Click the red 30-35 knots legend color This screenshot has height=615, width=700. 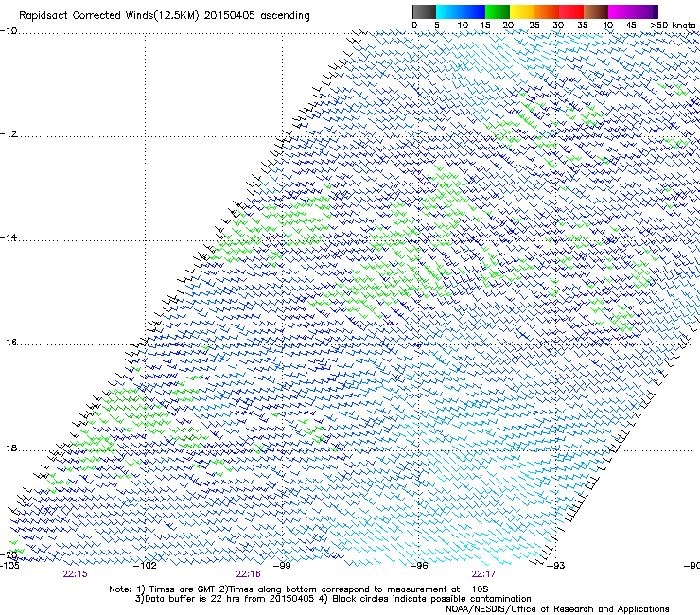tap(571, 11)
